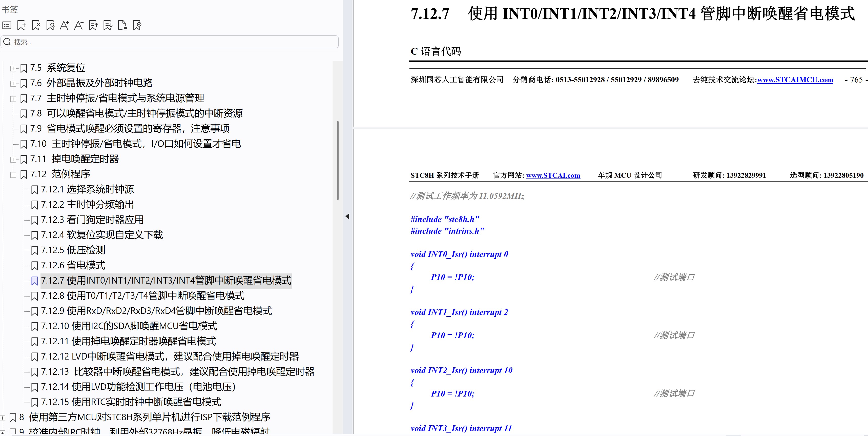Increase bookmark font size (A+)
Screen dimensions: 868x436
[64, 25]
